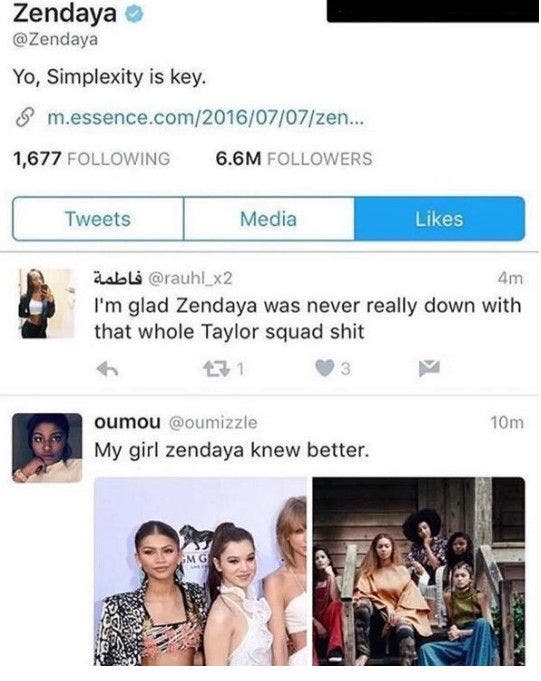The width and height of the screenshot is (541, 681).
Task: Open the porch group photo in oumou tweet
Action: tap(419, 571)
